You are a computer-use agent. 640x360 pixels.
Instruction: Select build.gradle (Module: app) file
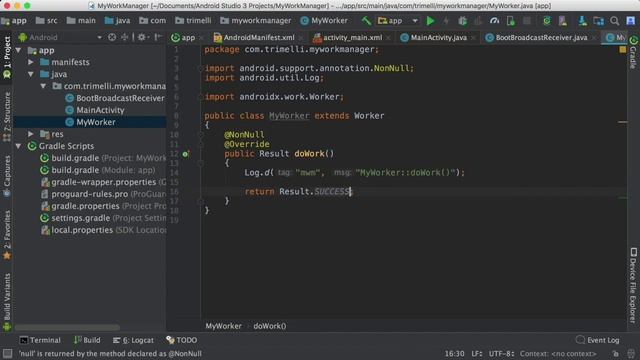[98, 170]
